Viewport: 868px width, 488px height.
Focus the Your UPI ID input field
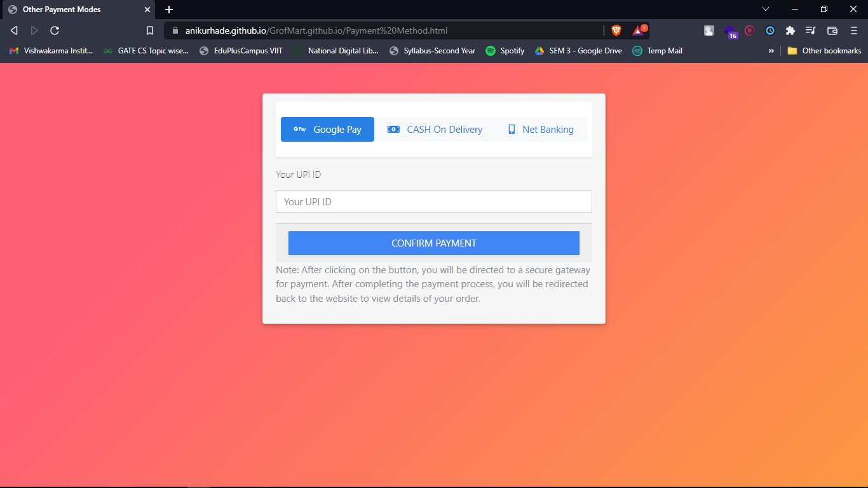click(x=434, y=201)
